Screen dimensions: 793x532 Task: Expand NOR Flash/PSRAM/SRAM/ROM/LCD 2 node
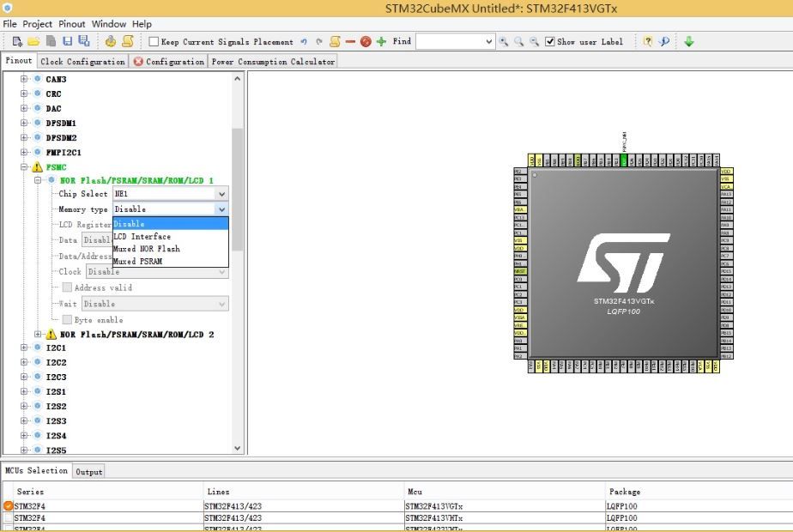tap(38, 335)
